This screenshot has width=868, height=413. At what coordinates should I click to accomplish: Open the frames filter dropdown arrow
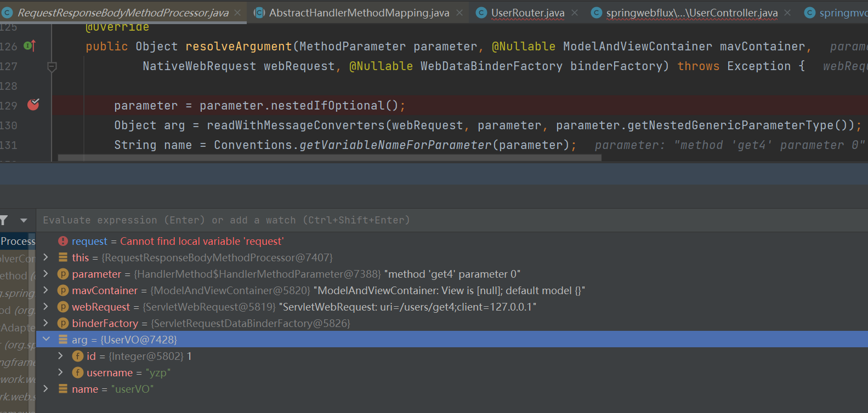(x=24, y=220)
